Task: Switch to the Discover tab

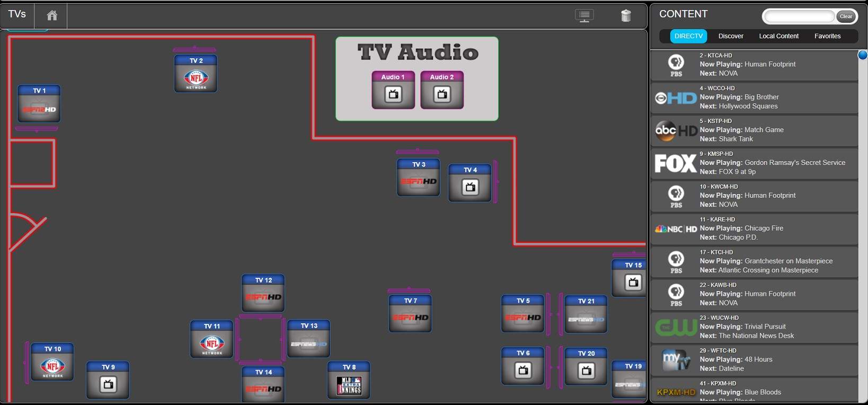Action: pyautogui.click(x=731, y=36)
